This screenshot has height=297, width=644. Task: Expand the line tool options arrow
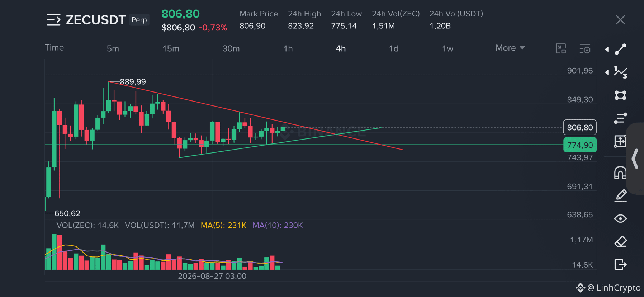[x=607, y=49]
